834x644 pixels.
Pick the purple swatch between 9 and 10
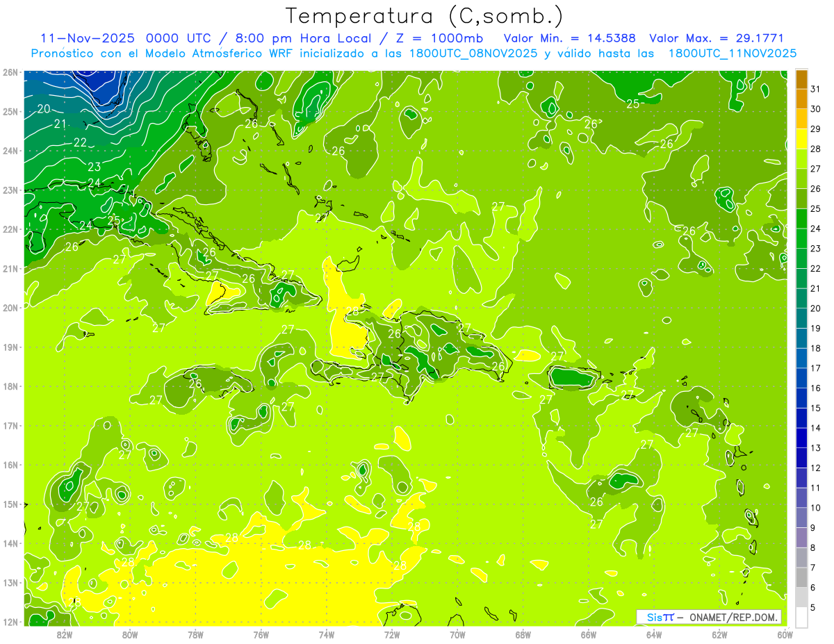click(802, 518)
